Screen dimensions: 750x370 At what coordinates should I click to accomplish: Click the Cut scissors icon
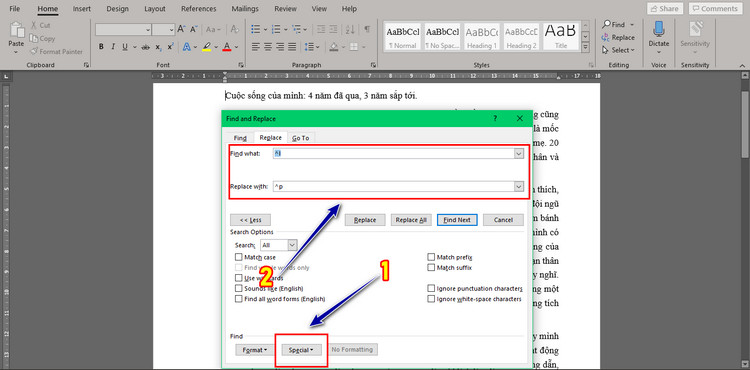[x=34, y=25]
